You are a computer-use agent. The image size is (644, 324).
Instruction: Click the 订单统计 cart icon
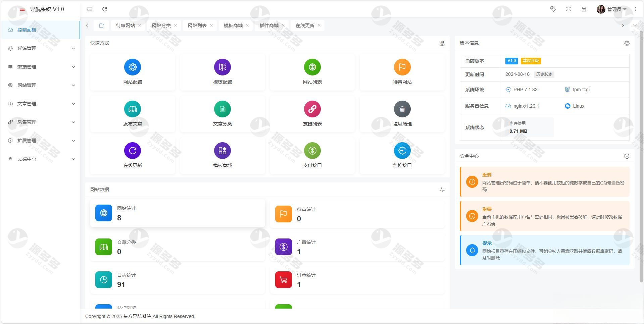tap(284, 280)
